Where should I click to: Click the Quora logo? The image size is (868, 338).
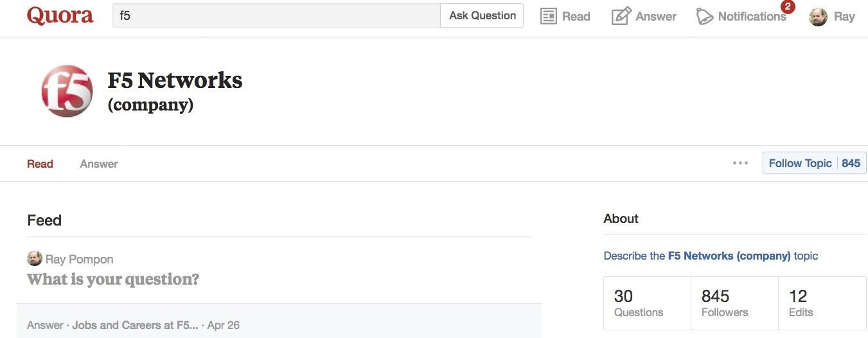click(60, 16)
